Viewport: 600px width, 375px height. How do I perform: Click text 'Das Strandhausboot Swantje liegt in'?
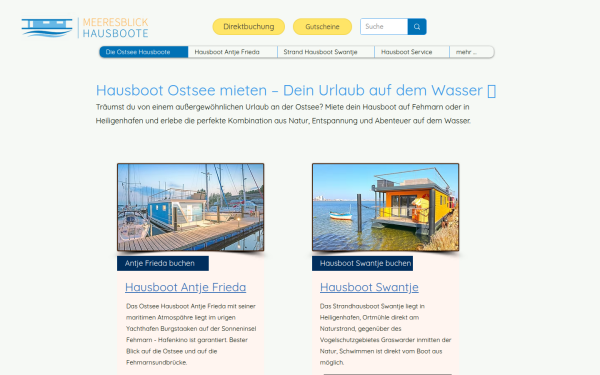372,306
